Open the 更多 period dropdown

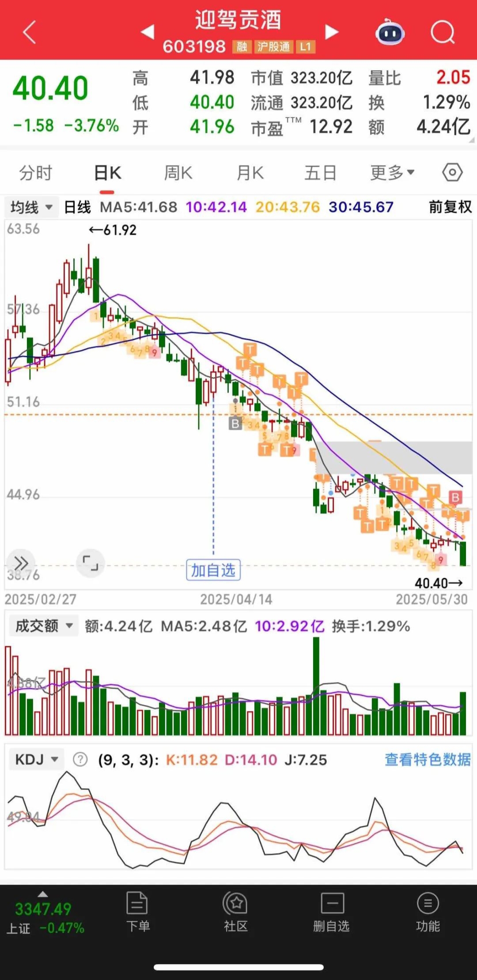(392, 173)
